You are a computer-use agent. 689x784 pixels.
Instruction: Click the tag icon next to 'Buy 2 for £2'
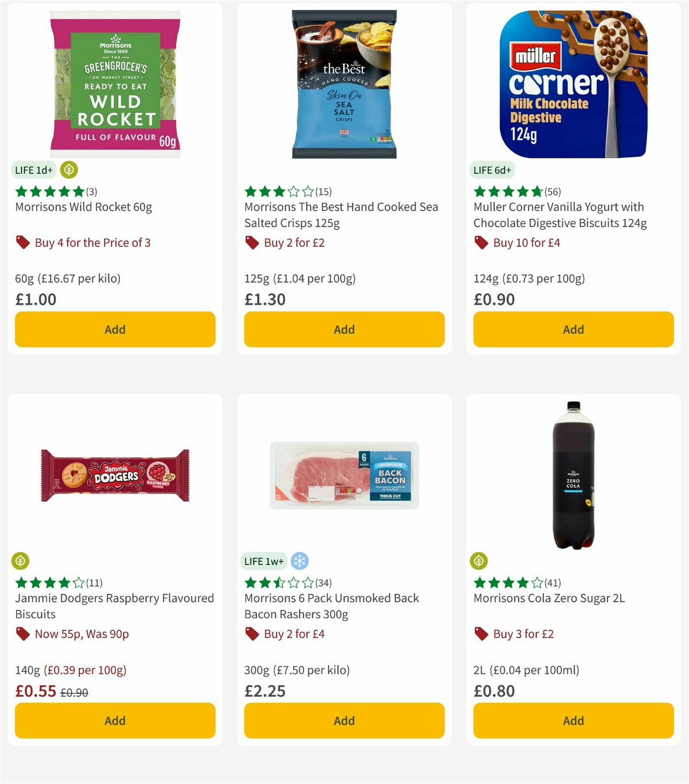point(251,242)
